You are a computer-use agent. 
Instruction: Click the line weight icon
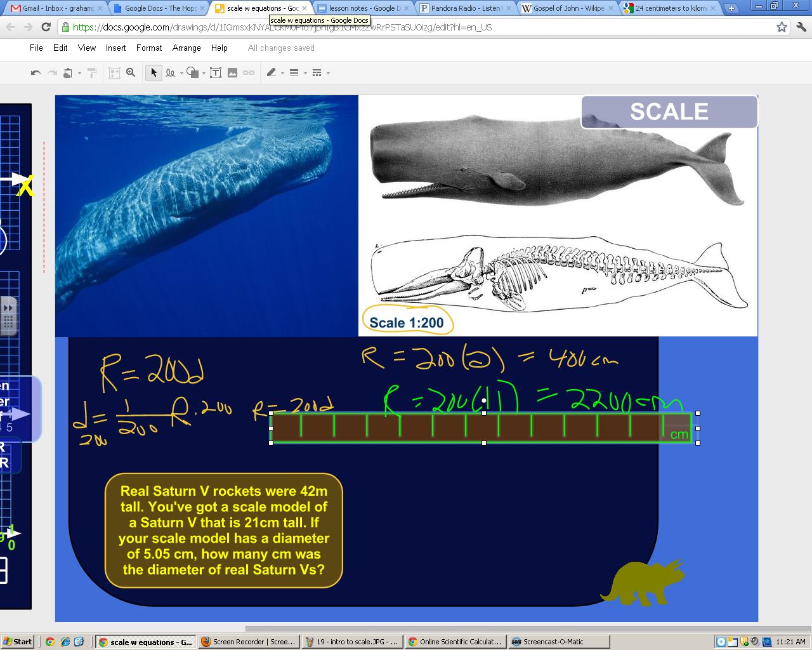[x=294, y=73]
